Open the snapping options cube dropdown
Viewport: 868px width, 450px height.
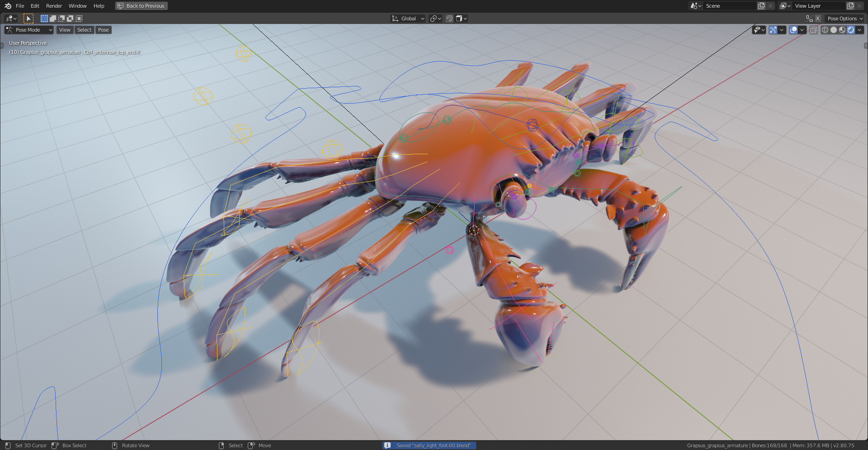coord(462,19)
